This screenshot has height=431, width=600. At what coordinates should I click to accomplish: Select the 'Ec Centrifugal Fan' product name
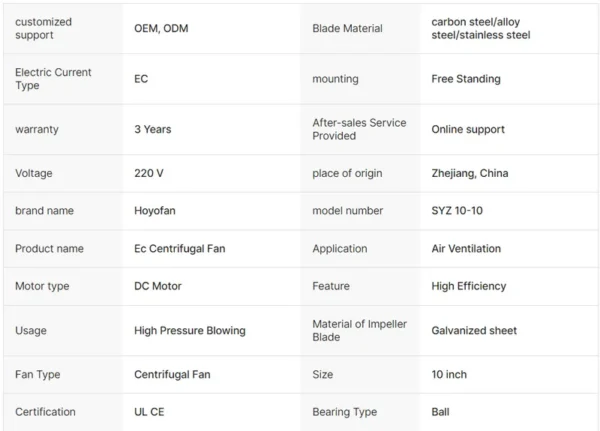point(179,249)
